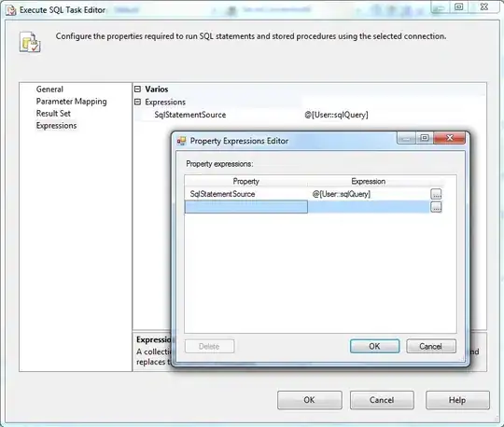The width and height of the screenshot is (504, 427).
Task: Minimize the Property Expressions Editor window
Action: tap(407, 138)
